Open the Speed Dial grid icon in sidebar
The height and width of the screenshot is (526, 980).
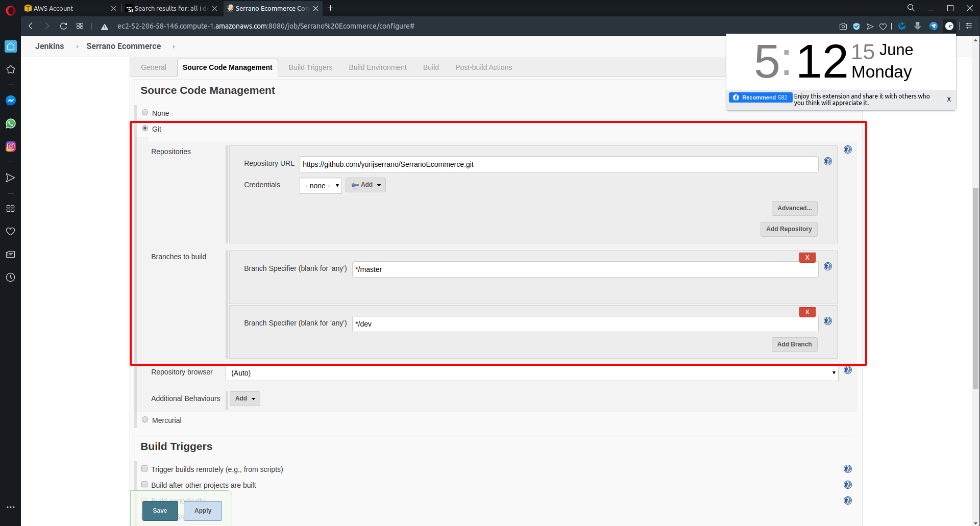tap(10, 208)
